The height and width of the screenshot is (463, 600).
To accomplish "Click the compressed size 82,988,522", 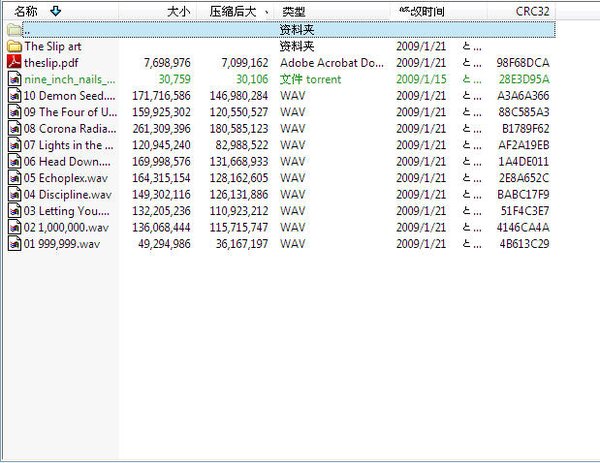I will pyautogui.click(x=241, y=145).
